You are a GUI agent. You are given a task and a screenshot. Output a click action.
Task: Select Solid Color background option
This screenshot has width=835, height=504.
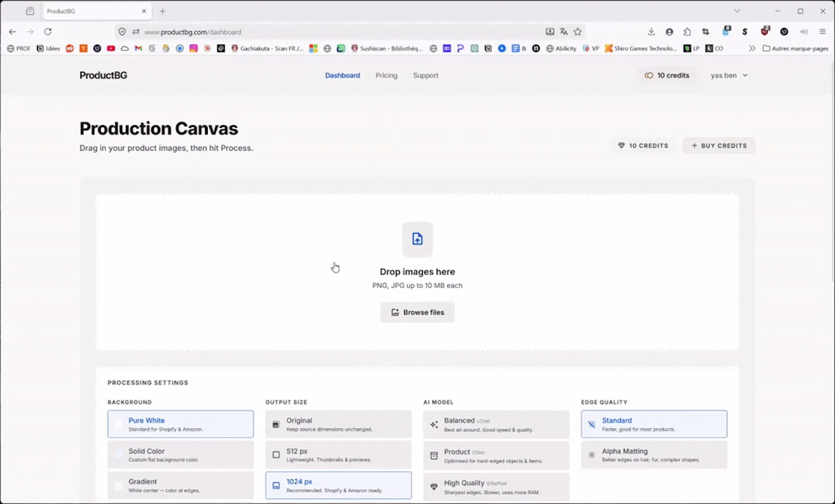(181, 455)
